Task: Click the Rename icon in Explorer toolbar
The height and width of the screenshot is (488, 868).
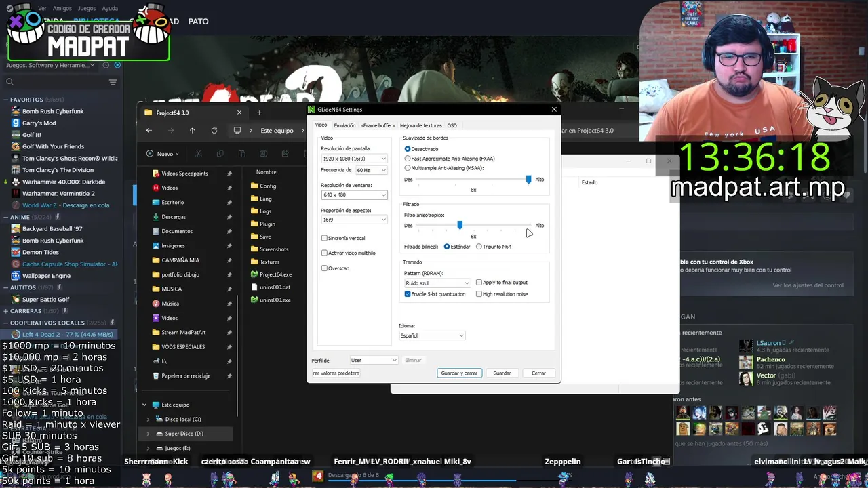Action: [263, 154]
